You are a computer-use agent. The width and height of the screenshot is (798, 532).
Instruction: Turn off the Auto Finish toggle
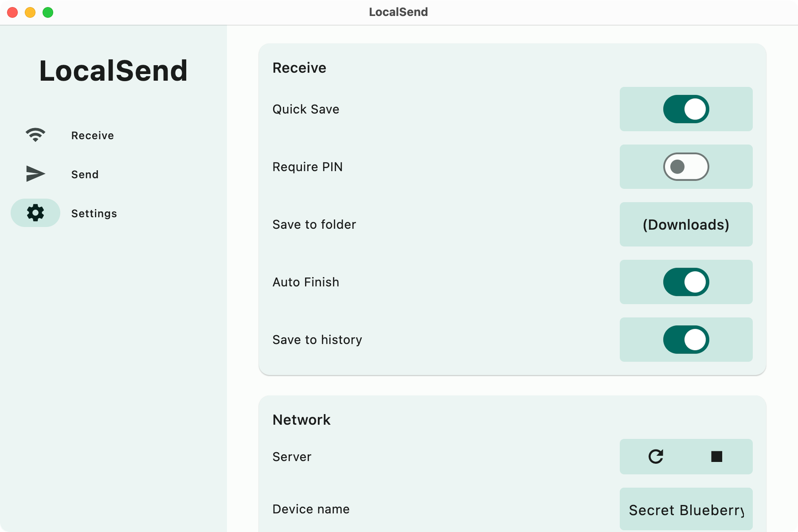click(686, 282)
